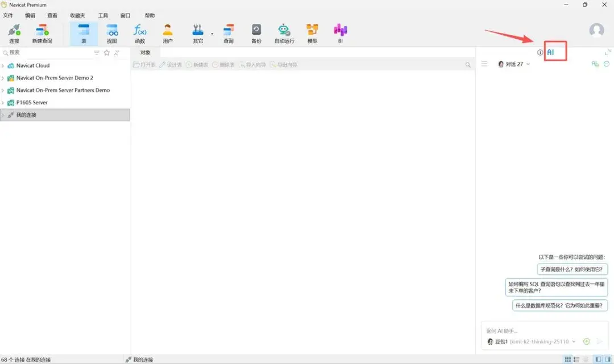
Task: Click the 导入向导 (Import Wizard) button
Action: [252, 65]
